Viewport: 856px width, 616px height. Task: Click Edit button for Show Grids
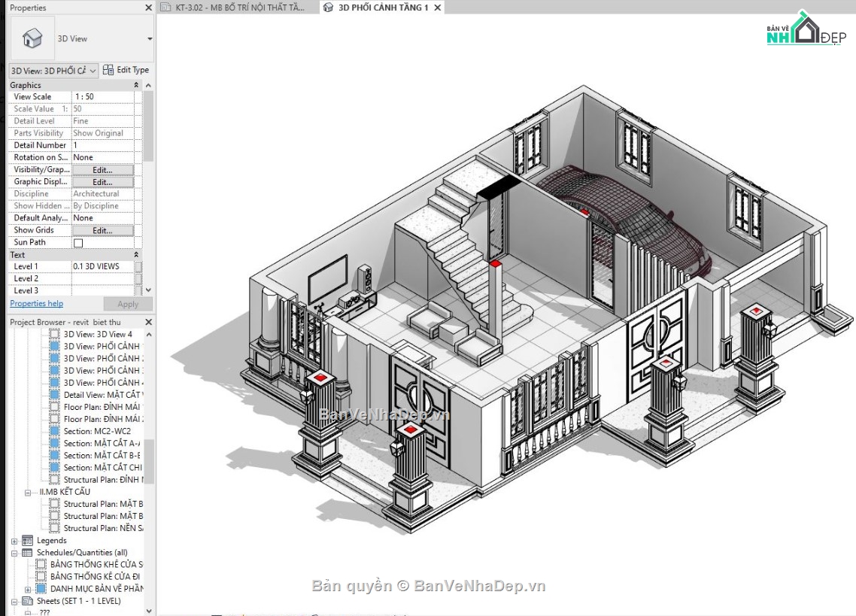(102, 230)
